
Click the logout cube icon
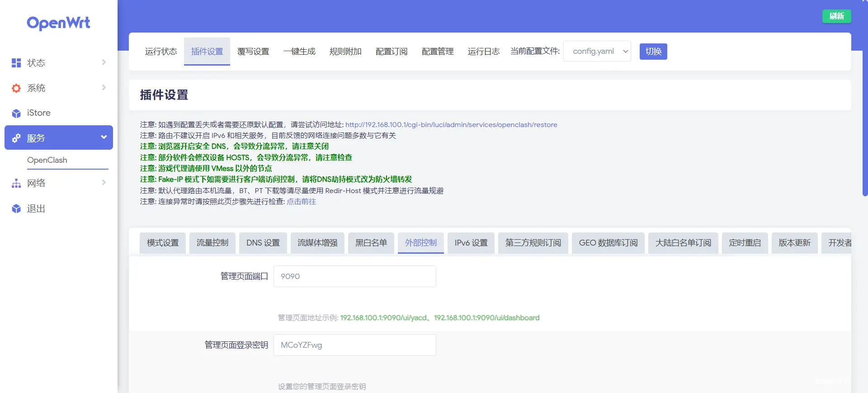coord(16,208)
